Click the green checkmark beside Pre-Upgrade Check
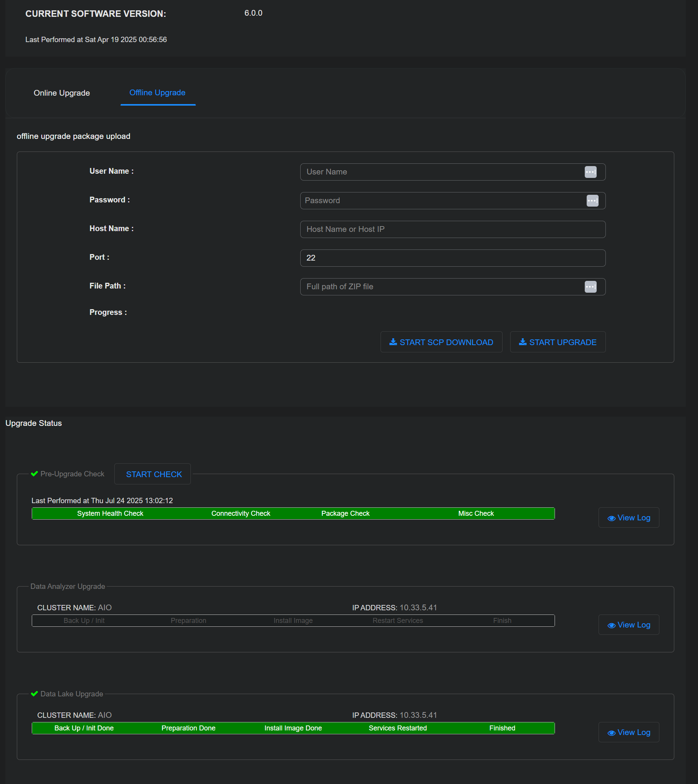Screen dimensions: 698x784 (34, 474)
